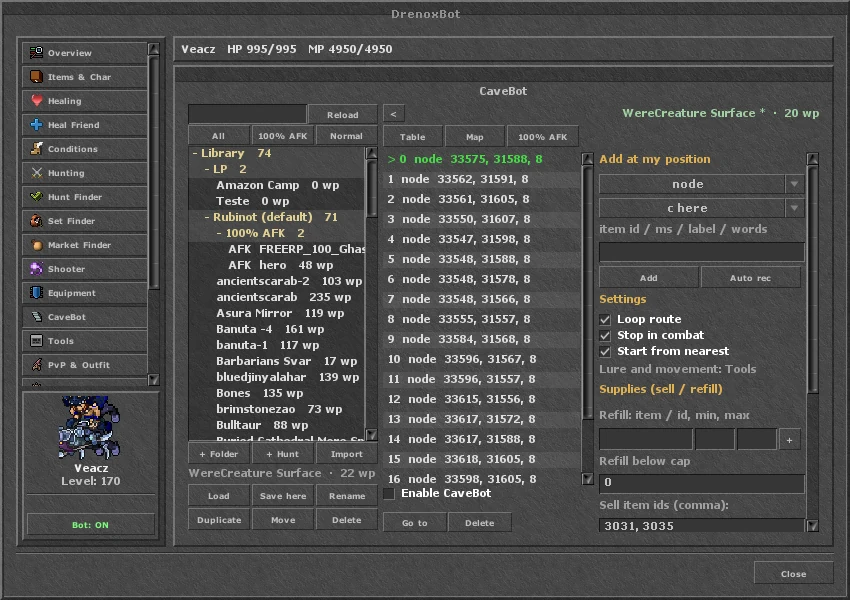The width and height of the screenshot is (850, 600).
Task: Click the Veacz character outfit image
Action: 89,427
